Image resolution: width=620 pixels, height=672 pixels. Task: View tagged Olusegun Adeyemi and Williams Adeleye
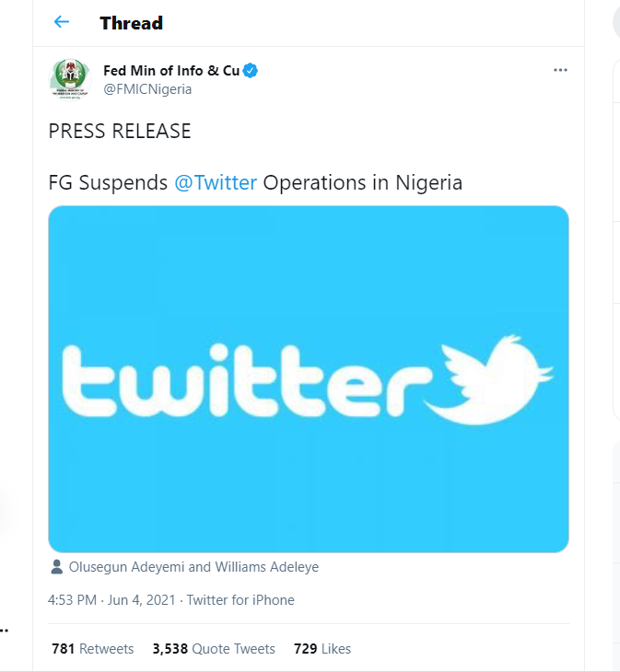[194, 567]
